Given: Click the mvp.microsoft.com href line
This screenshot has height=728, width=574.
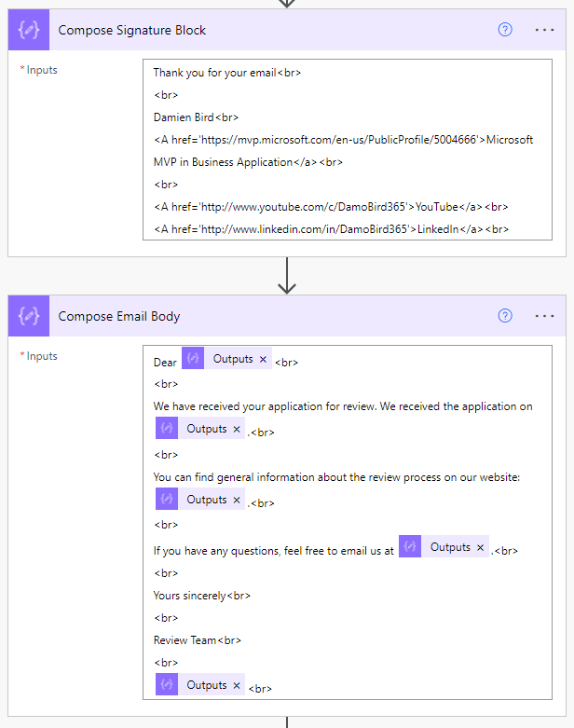Looking at the screenshot, I should tap(344, 140).
